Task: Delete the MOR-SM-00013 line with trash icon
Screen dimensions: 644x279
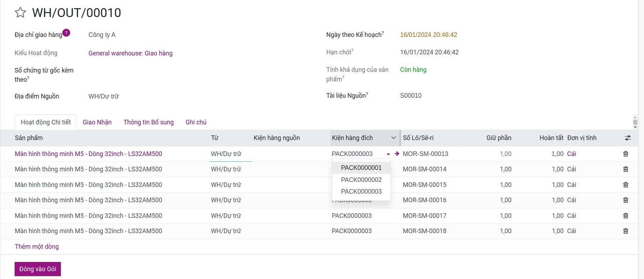Action: tap(625, 154)
